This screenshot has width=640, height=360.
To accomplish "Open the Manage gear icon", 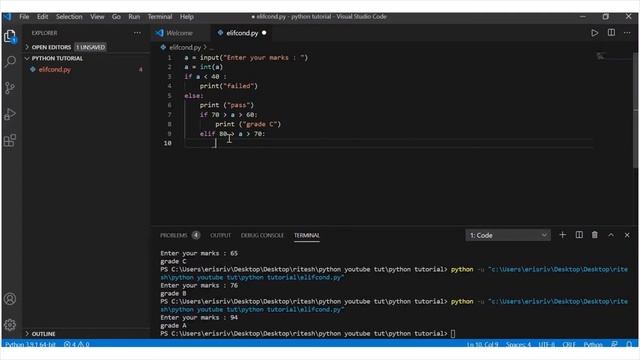I will tap(10, 325).
